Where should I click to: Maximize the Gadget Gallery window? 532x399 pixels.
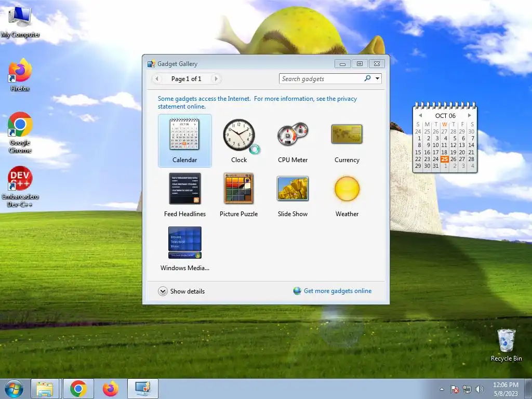pos(360,64)
